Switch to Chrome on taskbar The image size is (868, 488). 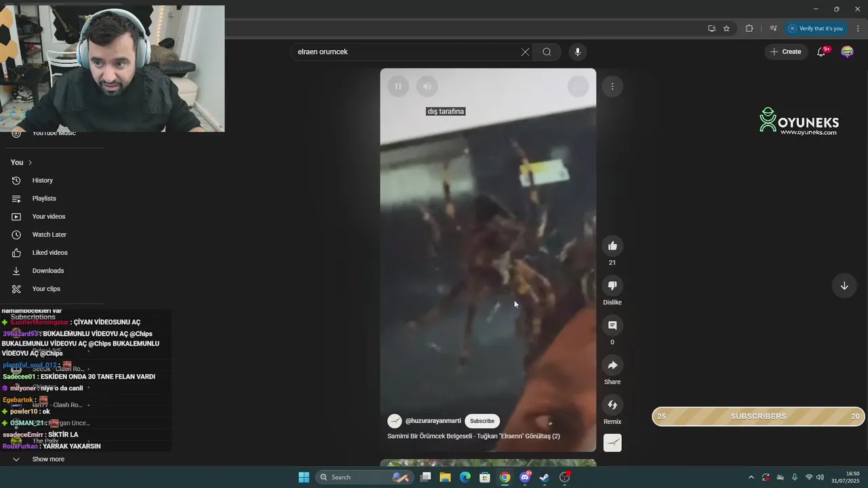tap(505, 477)
